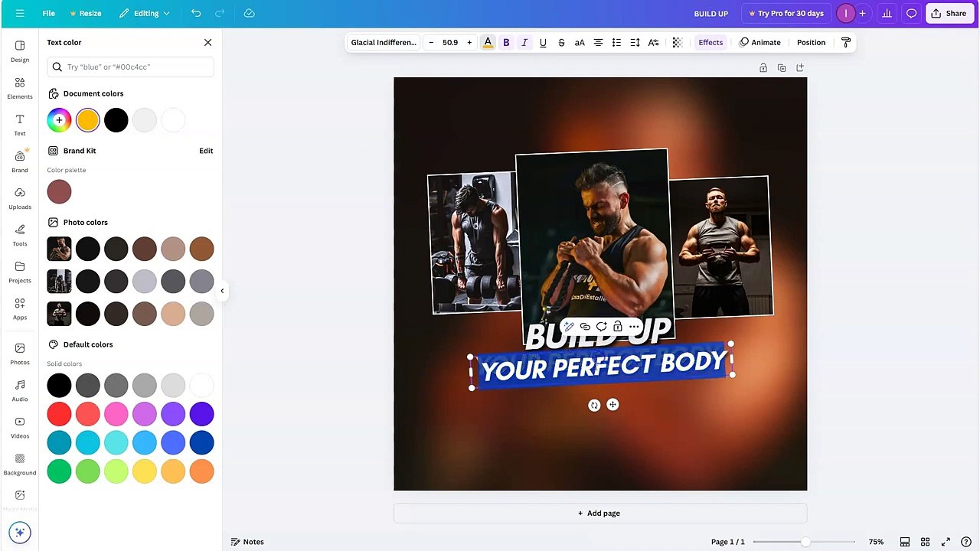The image size is (980, 551).
Task: Redo the last action
Action: tap(220, 13)
